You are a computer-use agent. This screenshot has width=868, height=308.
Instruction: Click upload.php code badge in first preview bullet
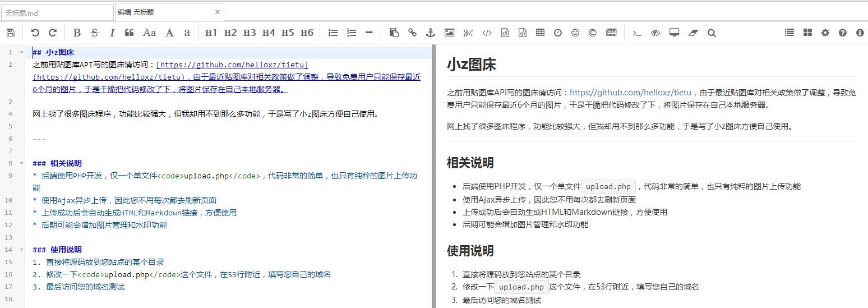(608, 187)
